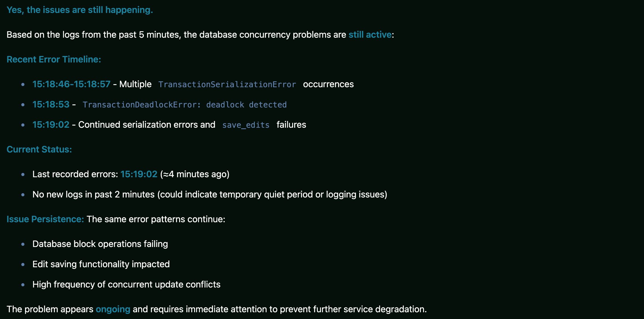Select the "Current Status:" heading
The height and width of the screenshot is (319, 644).
39,149
